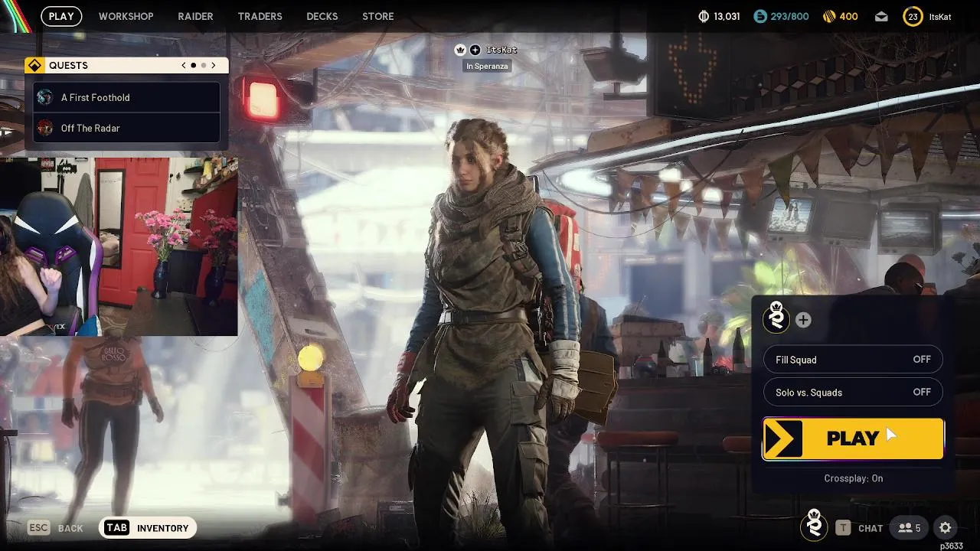Go to next quests page arrow
Image resolution: width=980 pixels, height=551 pixels.
pyautogui.click(x=214, y=66)
